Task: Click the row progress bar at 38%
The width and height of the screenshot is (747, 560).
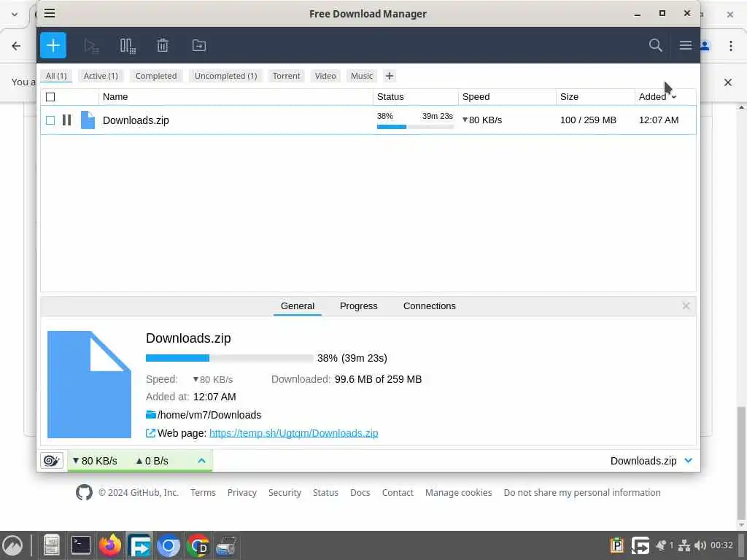Action: click(x=415, y=127)
